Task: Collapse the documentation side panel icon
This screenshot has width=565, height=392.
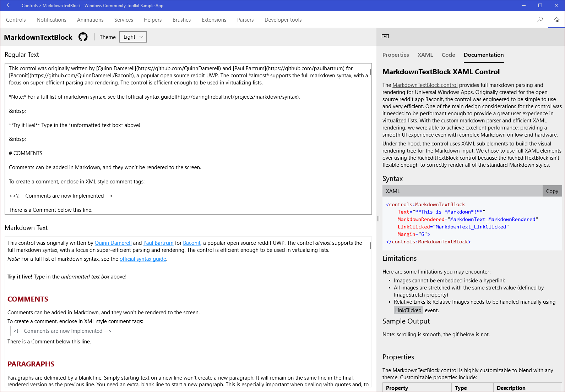Action: tap(385, 36)
